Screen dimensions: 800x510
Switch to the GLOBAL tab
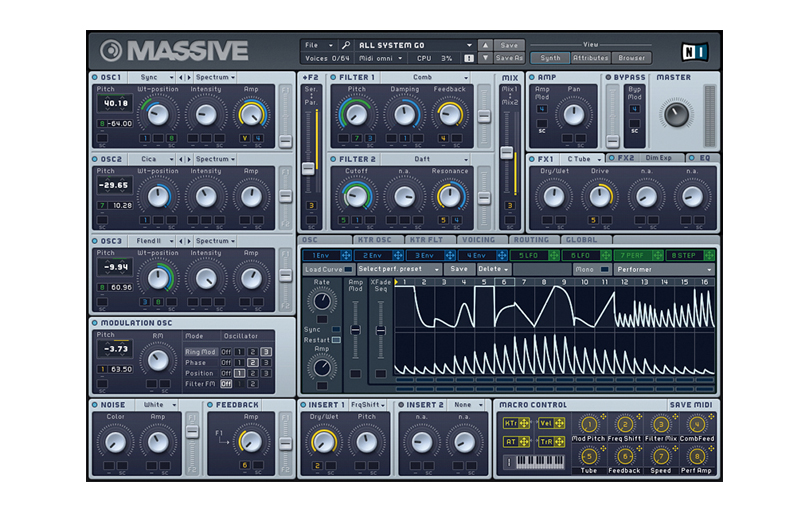tap(586, 240)
